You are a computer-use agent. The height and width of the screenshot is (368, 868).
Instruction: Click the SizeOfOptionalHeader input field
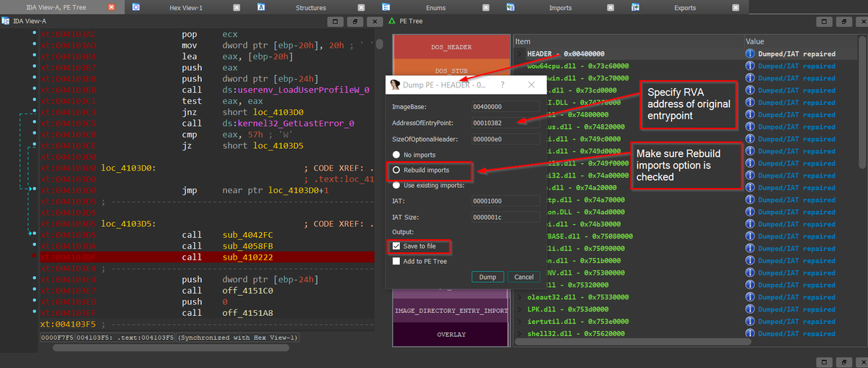click(504, 140)
